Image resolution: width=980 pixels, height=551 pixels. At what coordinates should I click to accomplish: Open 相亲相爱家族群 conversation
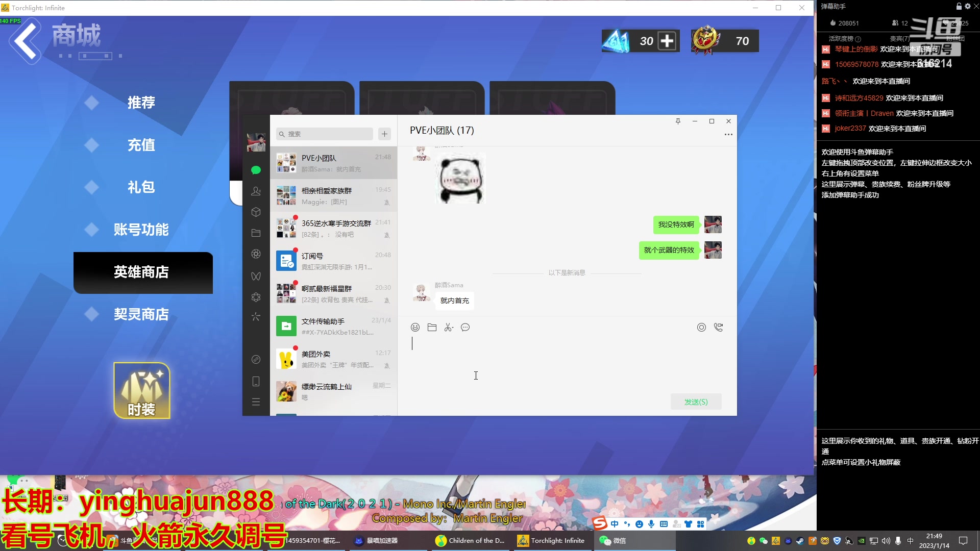pyautogui.click(x=334, y=195)
